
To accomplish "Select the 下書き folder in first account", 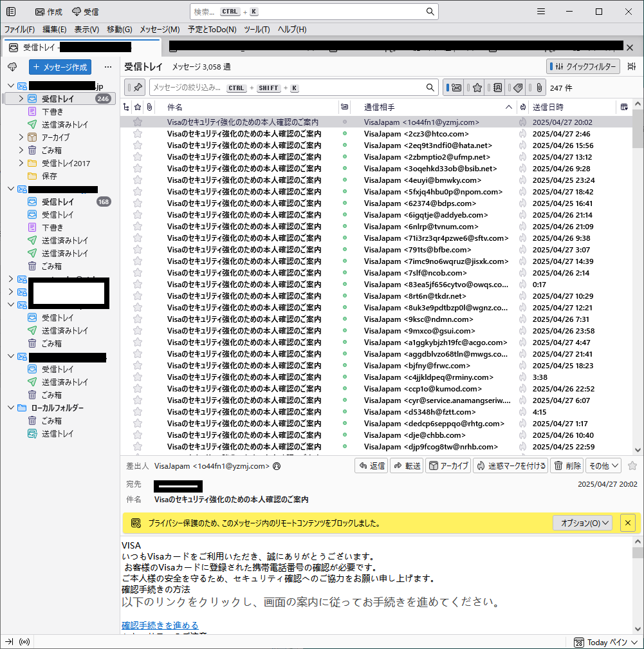I will coord(53,112).
